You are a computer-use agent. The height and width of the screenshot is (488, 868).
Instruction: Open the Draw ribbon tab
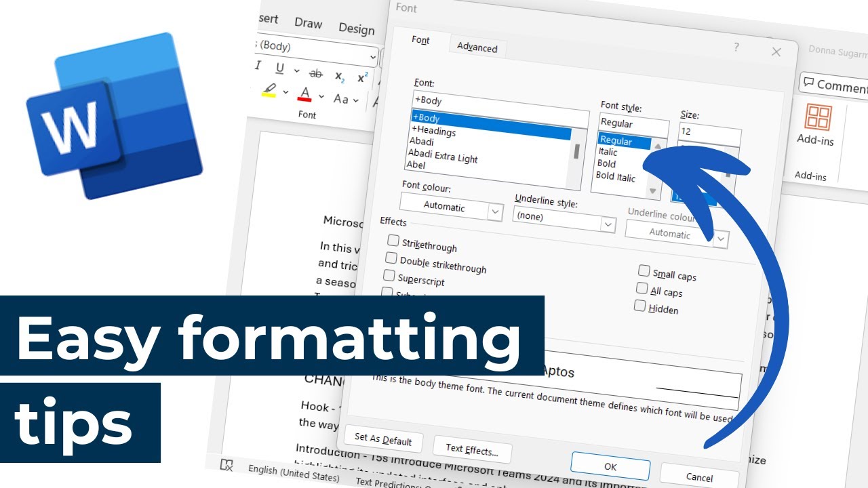pos(308,23)
